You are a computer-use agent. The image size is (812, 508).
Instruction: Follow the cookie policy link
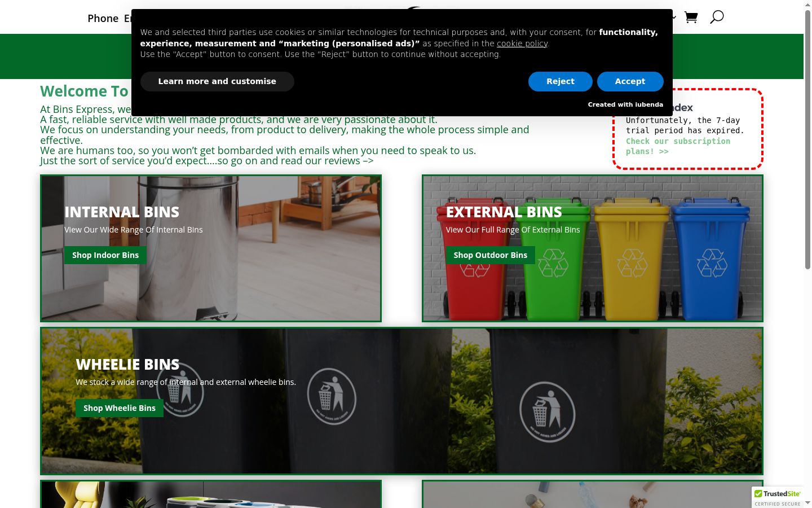click(x=522, y=43)
